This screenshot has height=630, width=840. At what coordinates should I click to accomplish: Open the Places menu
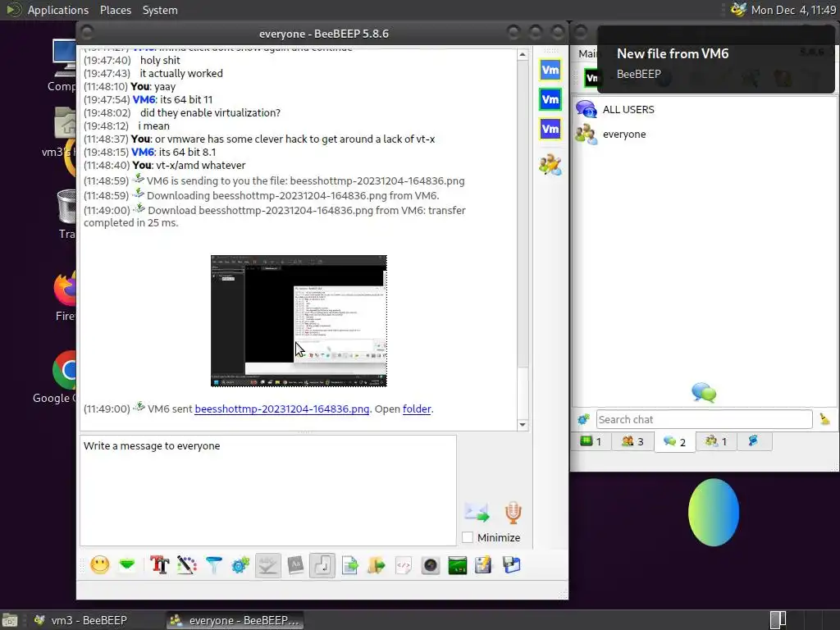pyautogui.click(x=115, y=10)
